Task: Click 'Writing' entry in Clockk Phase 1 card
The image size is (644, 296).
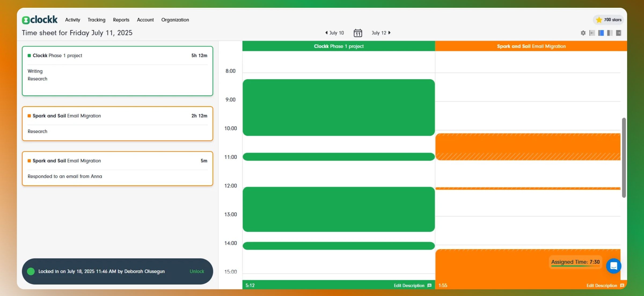Action: pyautogui.click(x=35, y=71)
